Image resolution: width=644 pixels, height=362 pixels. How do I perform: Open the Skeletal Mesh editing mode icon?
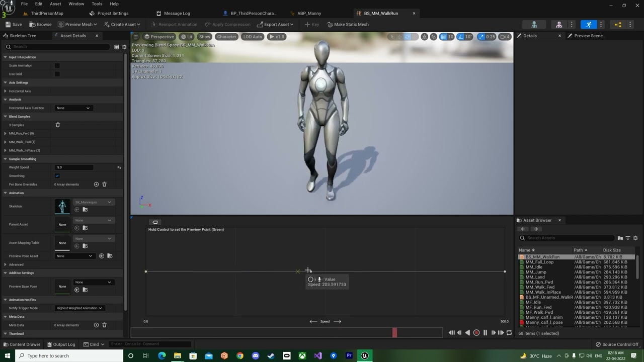pos(559,24)
